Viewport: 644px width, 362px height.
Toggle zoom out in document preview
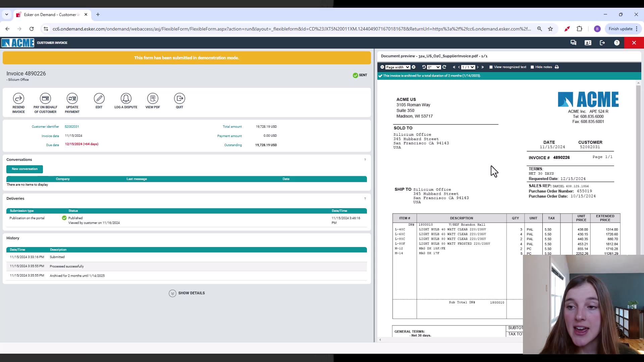[382, 67]
